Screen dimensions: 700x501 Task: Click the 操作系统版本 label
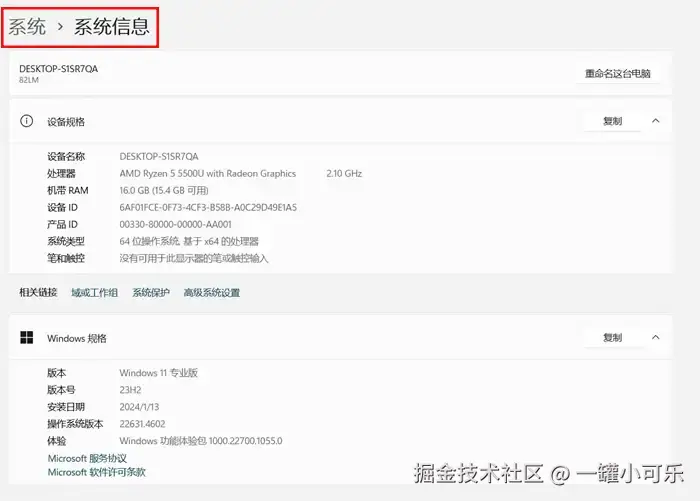(x=75, y=423)
